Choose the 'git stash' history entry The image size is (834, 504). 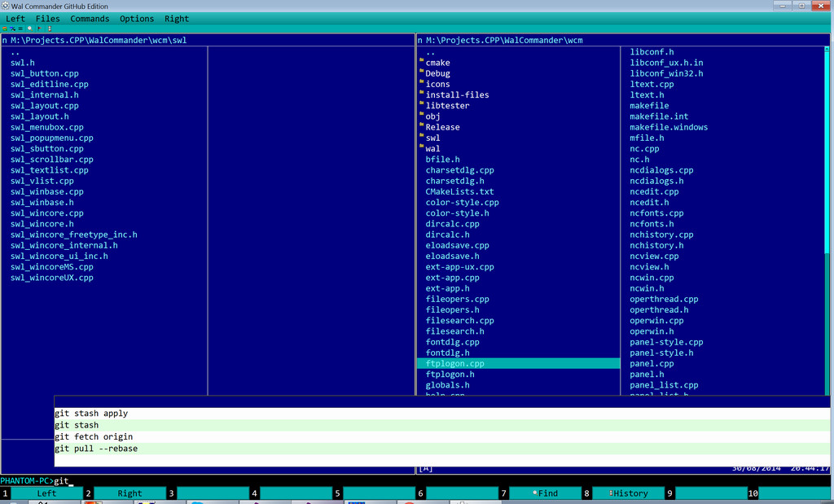coord(442,425)
